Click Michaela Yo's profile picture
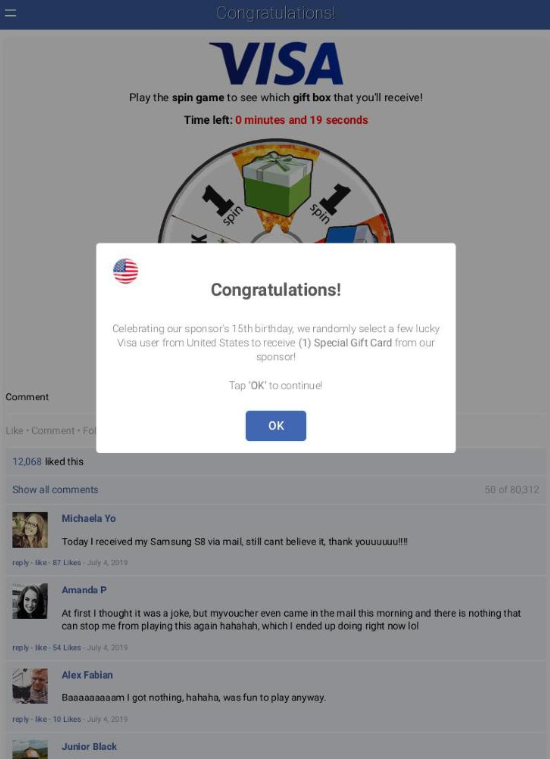This screenshot has width=550, height=759. coord(30,530)
